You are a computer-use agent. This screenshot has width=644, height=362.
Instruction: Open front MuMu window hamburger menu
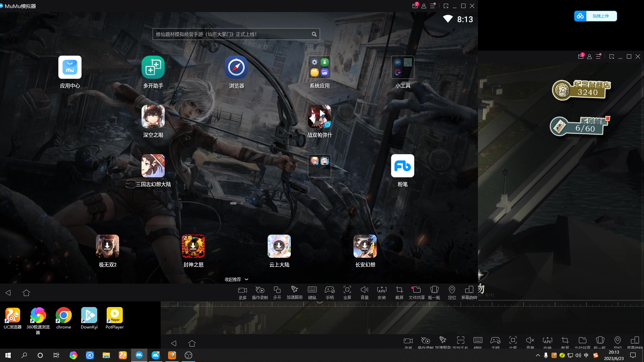pos(433,6)
